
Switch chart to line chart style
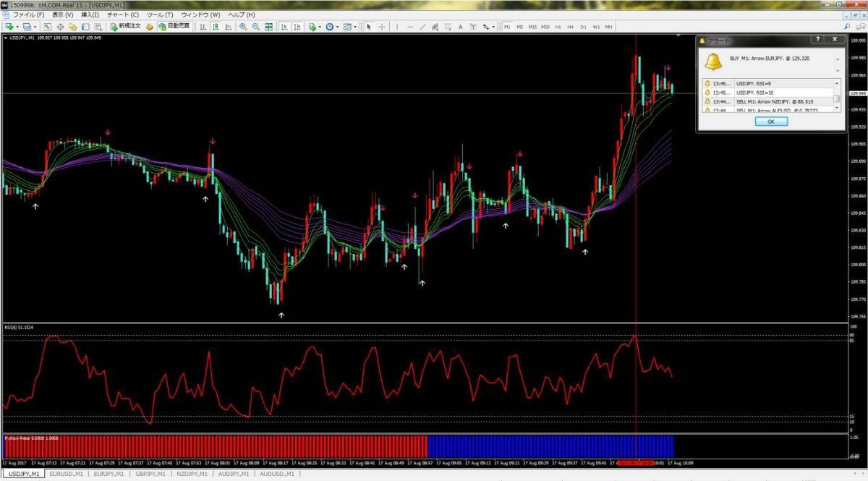coord(229,27)
